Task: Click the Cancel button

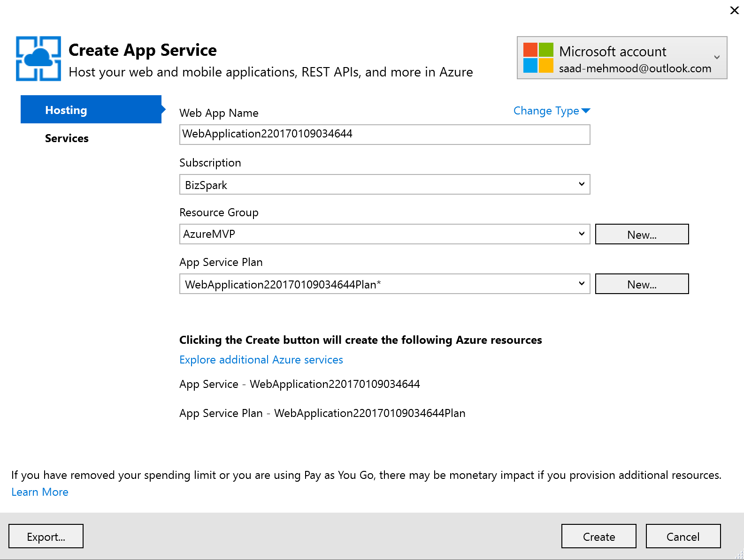Action: click(683, 536)
